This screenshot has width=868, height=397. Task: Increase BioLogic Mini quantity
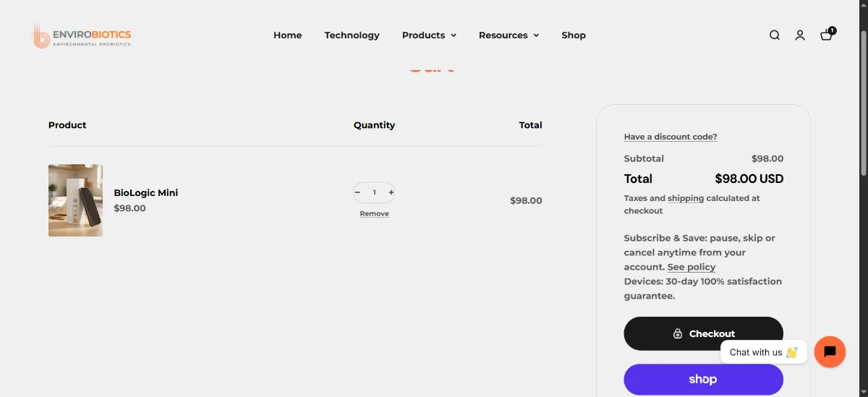391,192
